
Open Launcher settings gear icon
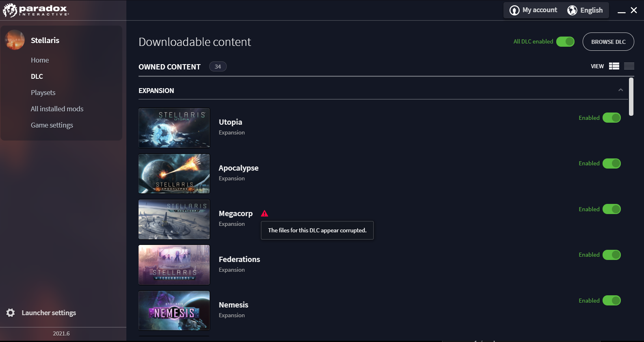click(x=11, y=313)
